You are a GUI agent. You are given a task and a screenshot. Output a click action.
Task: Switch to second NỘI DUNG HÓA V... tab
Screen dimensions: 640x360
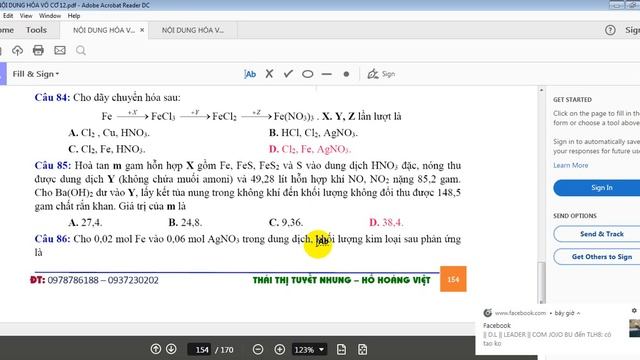coord(193,30)
